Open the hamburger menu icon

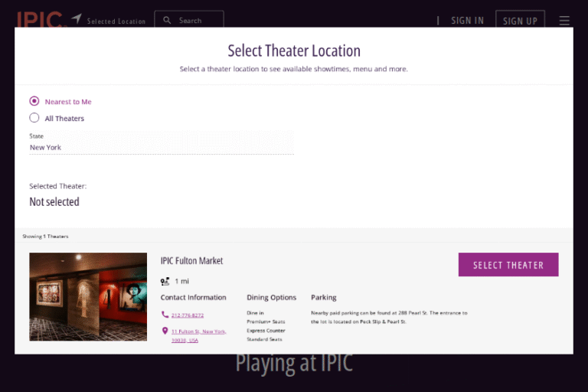(564, 21)
